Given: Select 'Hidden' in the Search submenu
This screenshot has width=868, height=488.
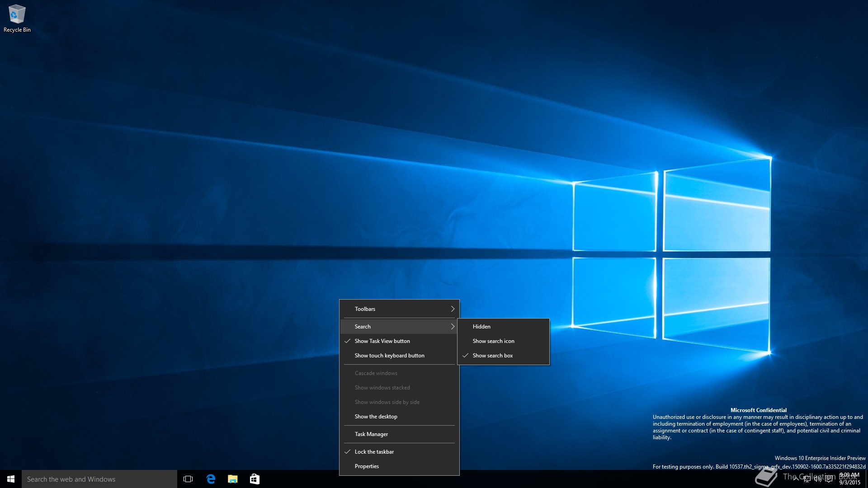Looking at the screenshot, I should (503, 327).
